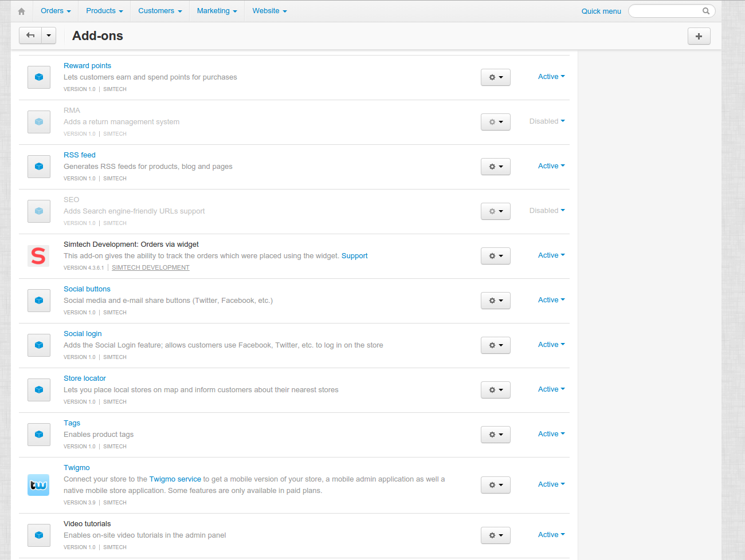Open gear menu for Twigmo

pos(496,485)
